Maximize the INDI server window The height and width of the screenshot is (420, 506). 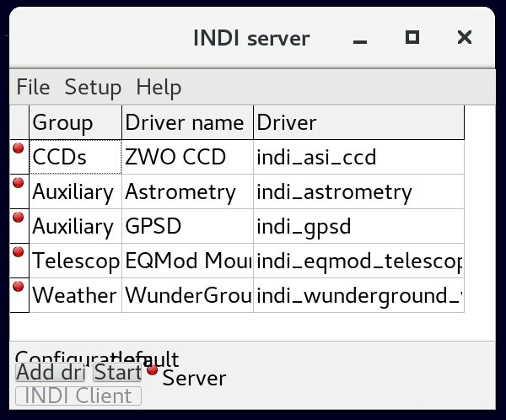coord(412,38)
